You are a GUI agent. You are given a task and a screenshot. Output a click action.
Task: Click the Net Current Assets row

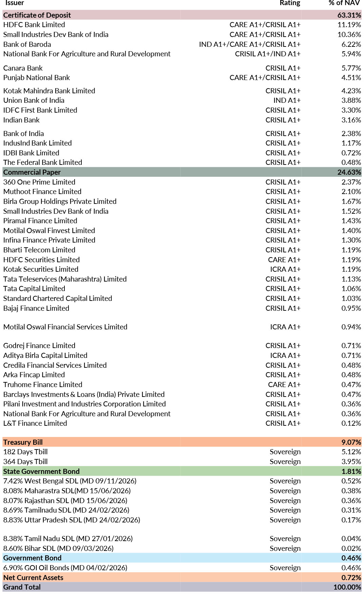click(33, 578)
